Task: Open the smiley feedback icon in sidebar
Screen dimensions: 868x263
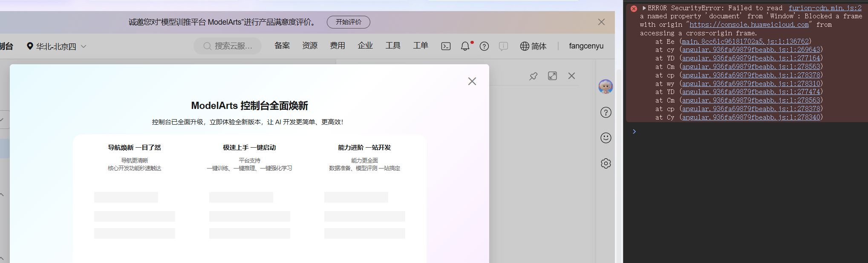Action: pos(606,138)
